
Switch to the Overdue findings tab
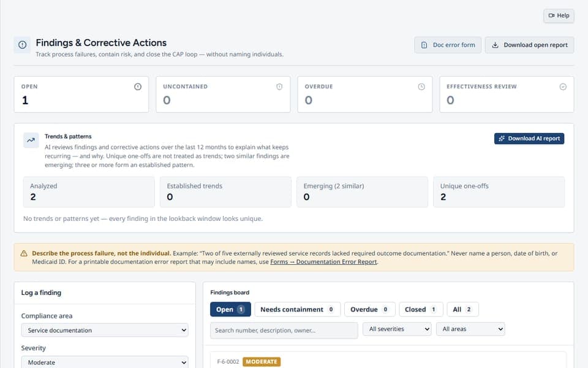pyautogui.click(x=369, y=309)
